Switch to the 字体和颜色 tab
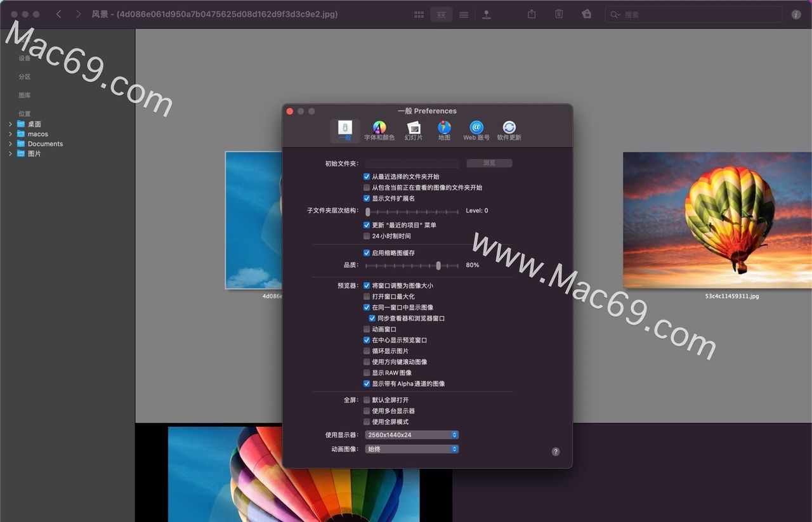812x522 pixels. [x=379, y=131]
